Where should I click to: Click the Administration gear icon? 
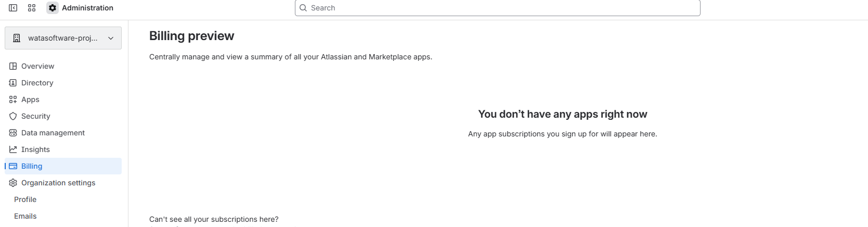coord(53,8)
